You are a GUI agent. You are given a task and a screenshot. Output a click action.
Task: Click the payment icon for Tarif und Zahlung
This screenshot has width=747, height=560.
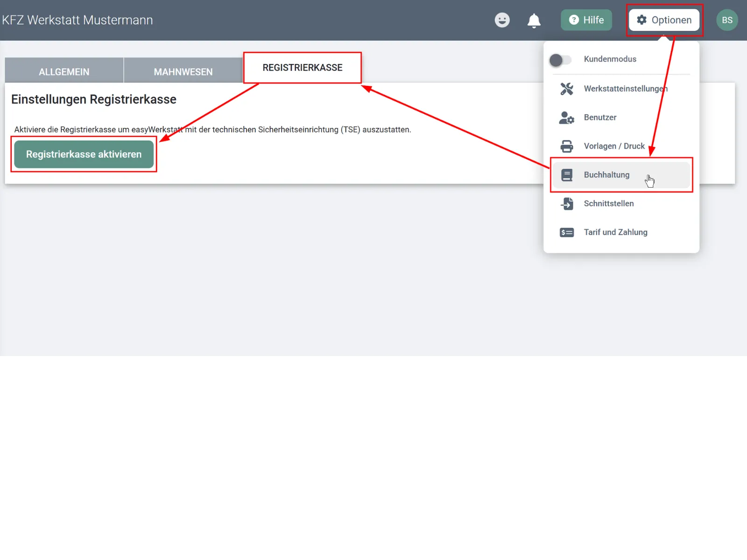(566, 232)
